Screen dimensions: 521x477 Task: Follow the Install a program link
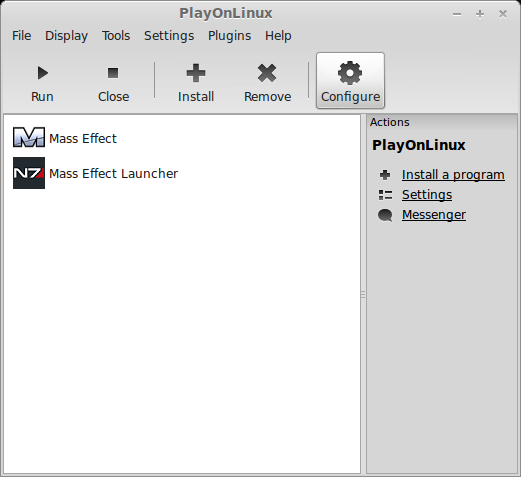tap(453, 175)
